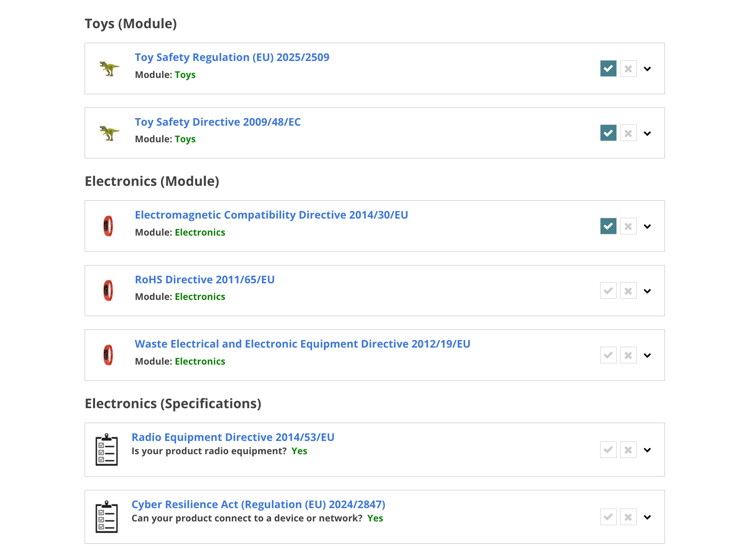Image resolution: width=745 pixels, height=560 pixels.
Task: Click dinosaur icon beside Toy Safety Directive 2009/48/EC
Action: [109, 133]
